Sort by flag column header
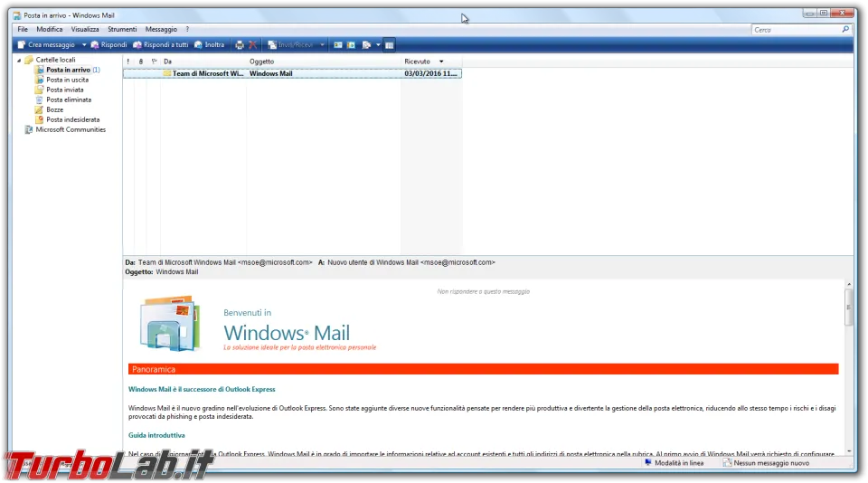Viewport: 868px width, 483px height. point(154,62)
